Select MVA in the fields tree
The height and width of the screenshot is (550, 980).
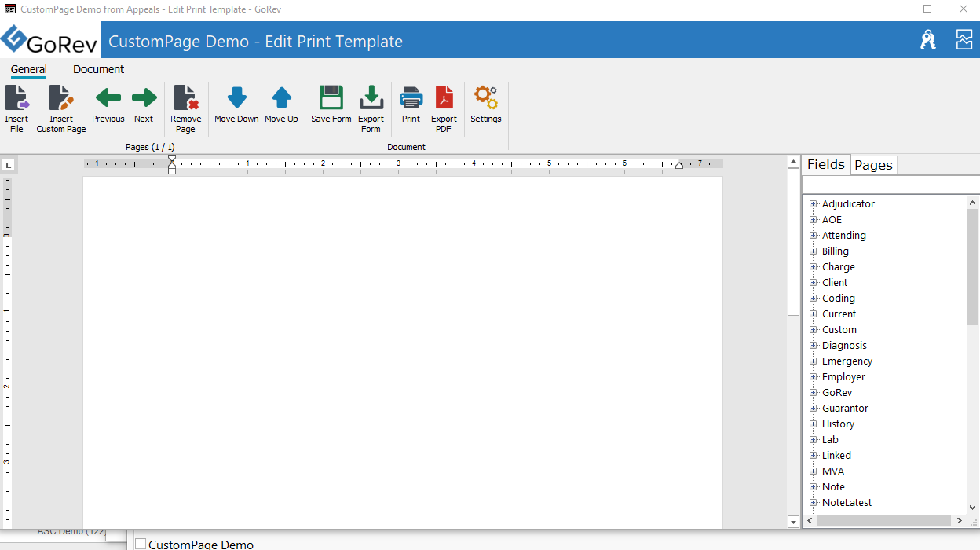[833, 471]
